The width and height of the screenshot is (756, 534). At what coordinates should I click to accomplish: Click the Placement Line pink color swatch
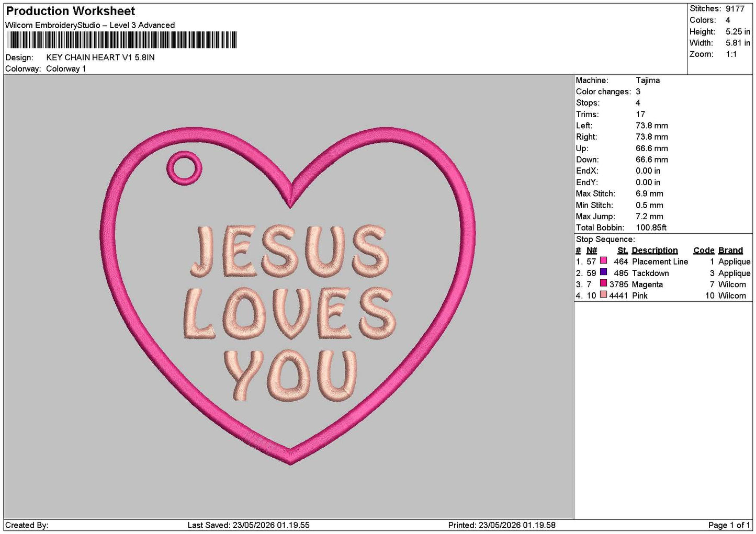[603, 260]
